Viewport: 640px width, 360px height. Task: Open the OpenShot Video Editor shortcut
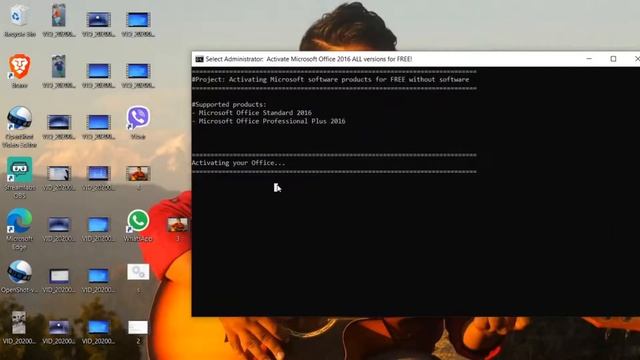pos(19,126)
